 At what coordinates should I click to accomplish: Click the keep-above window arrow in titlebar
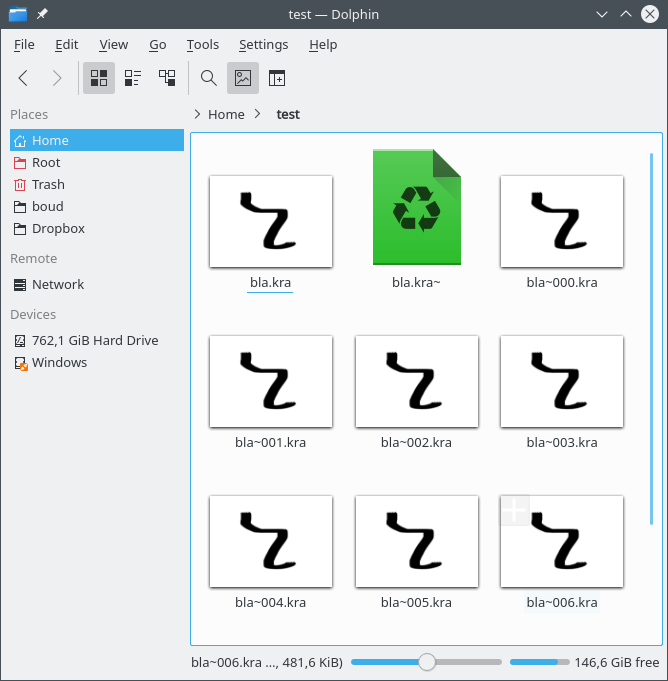tap(625, 15)
